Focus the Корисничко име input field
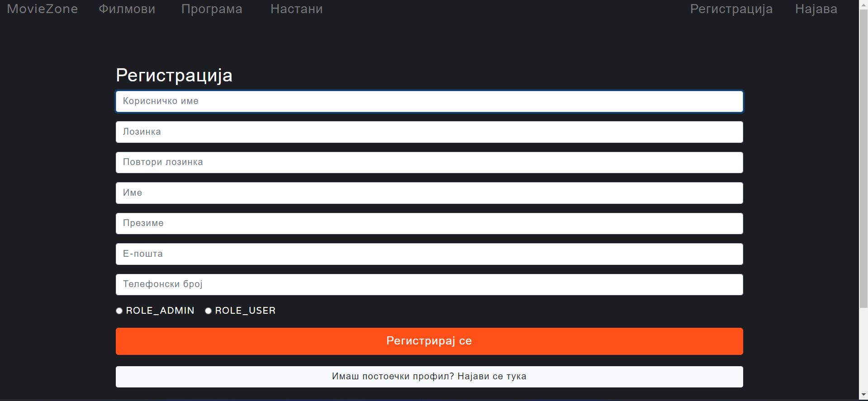Image resolution: width=868 pixels, height=401 pixels. [429, 101]
